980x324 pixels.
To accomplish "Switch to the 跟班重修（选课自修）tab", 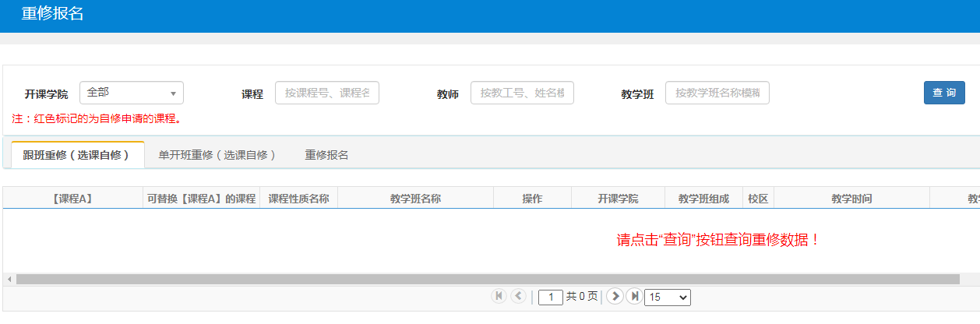I will click(77, 155).
